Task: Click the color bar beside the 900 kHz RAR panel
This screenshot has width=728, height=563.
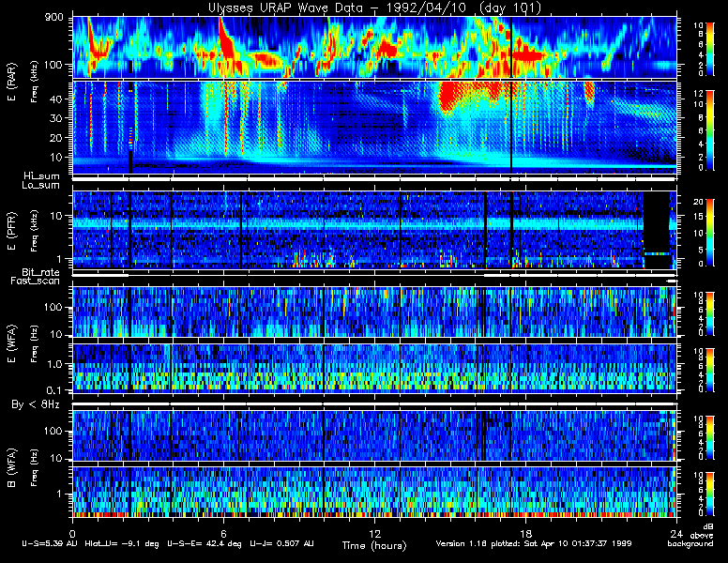Action: tap(709, 48)
